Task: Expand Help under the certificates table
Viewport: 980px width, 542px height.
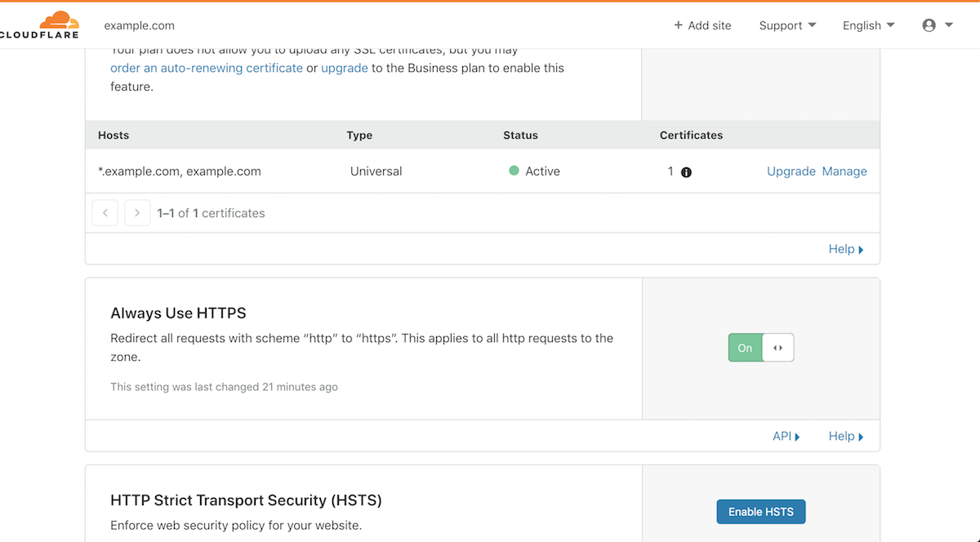Action: click(845, 249)
